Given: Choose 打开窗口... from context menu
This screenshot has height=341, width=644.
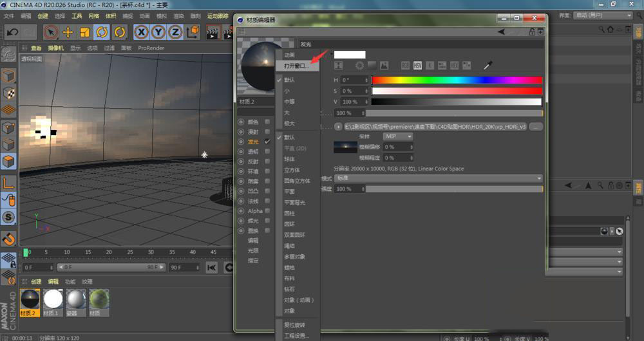Looking at the screenshot, I should click(x=297, y=66).
